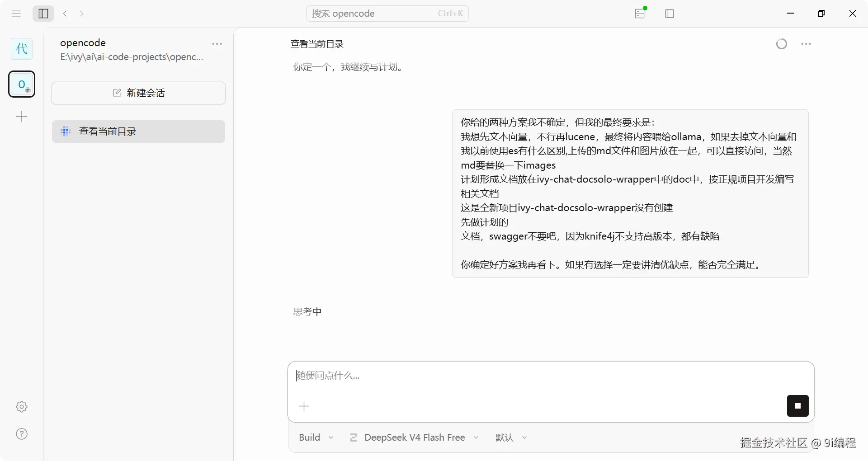Open session options menu at top right
The height and width of the screenshot is (461, 868).
806,44
